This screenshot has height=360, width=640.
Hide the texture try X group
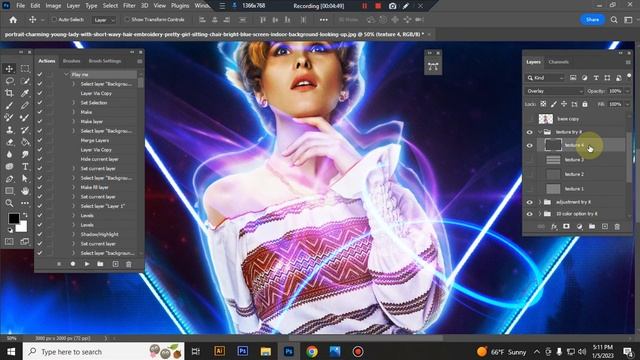click(x=529, y=132)
